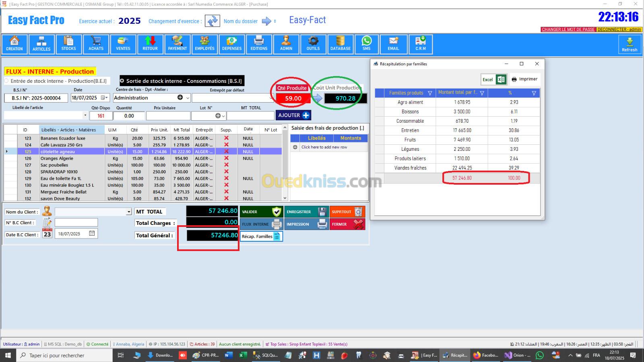Screen dimensions: 644x362
Task: Export recap to Excel
Action: coord(493,79)
